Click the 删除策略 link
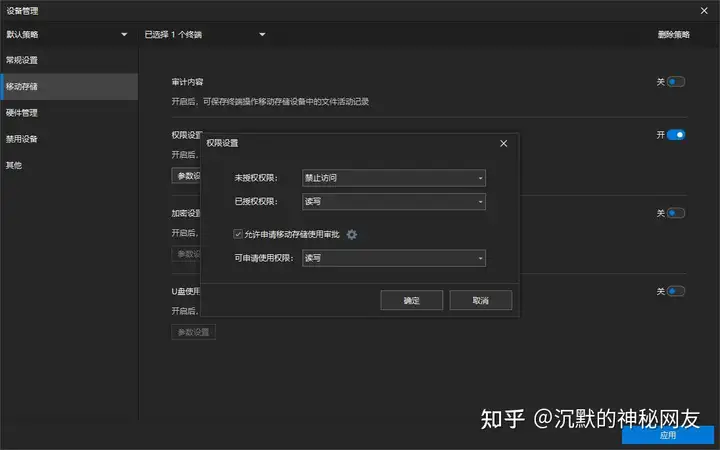The height and width of the screenshot is (450, 720). [x=674, y=34]
